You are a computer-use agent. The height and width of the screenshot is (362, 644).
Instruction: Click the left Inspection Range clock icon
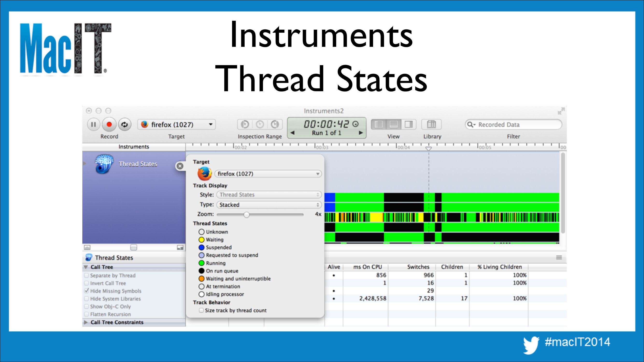pyautogui.click(x=245, y=125)
